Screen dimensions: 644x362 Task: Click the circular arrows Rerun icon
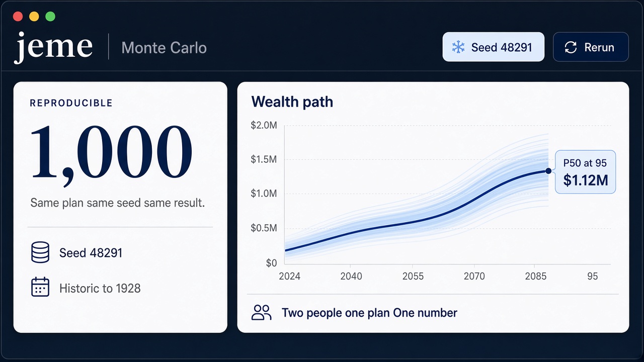(571, 47)
